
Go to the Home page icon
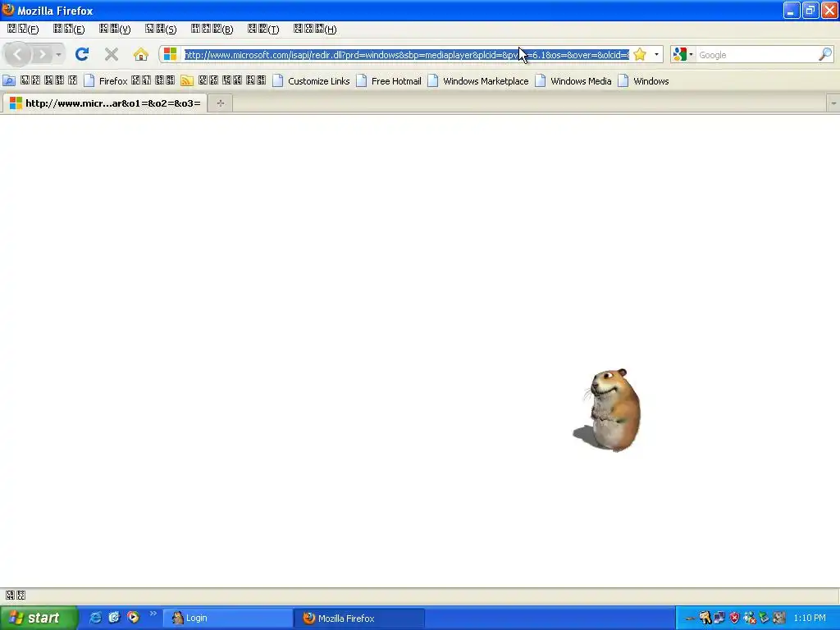(140, 54)
